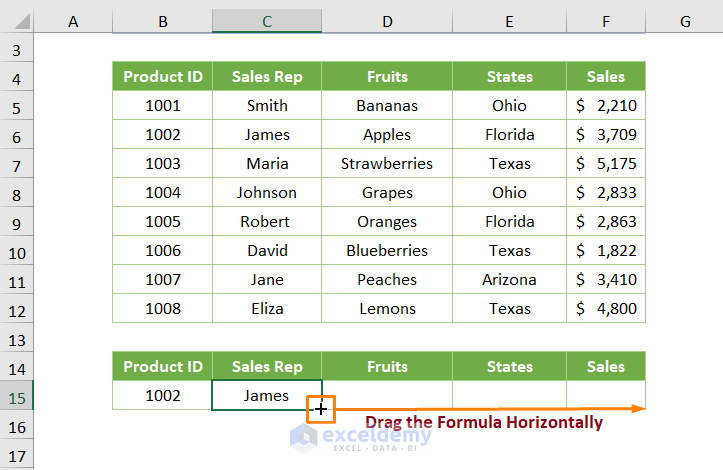Click the fill handle on cell C15

tap(321, 409)
